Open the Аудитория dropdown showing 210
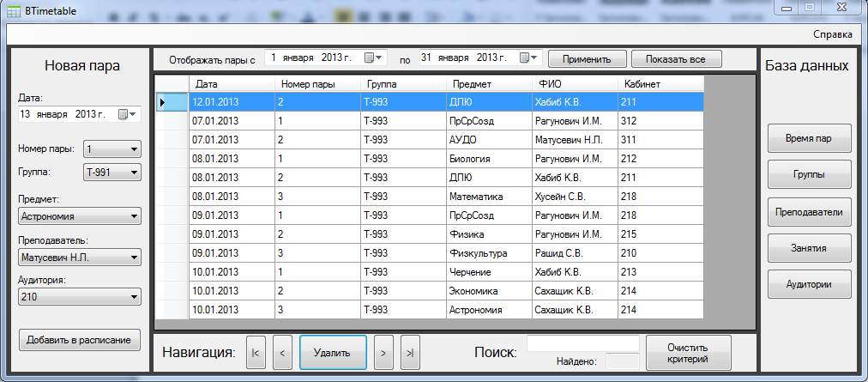 click(80, 297)
